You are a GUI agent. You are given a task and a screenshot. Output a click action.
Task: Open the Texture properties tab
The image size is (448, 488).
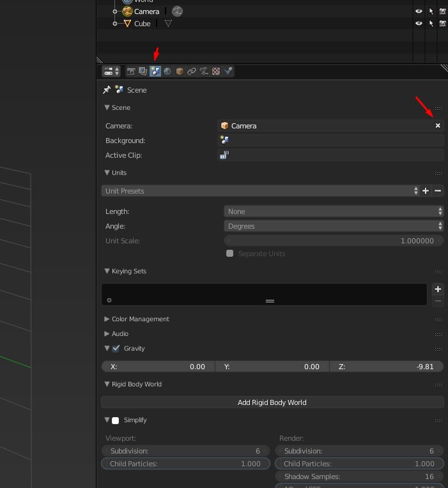coord(216,72)
